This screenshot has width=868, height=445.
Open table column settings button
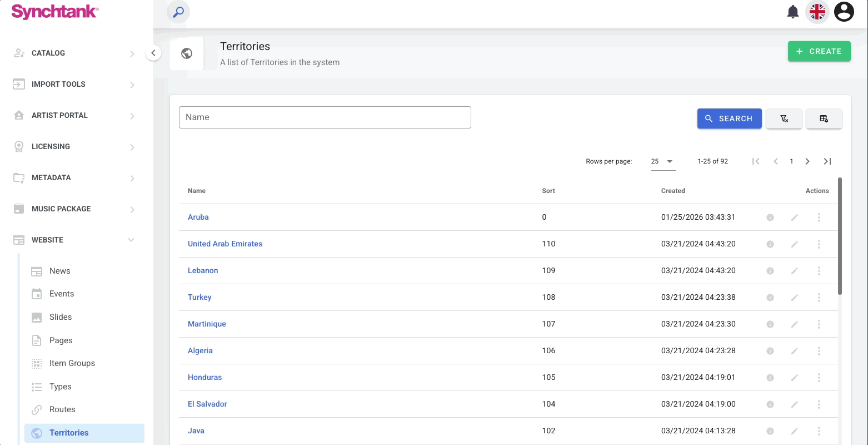coord(824,118)
